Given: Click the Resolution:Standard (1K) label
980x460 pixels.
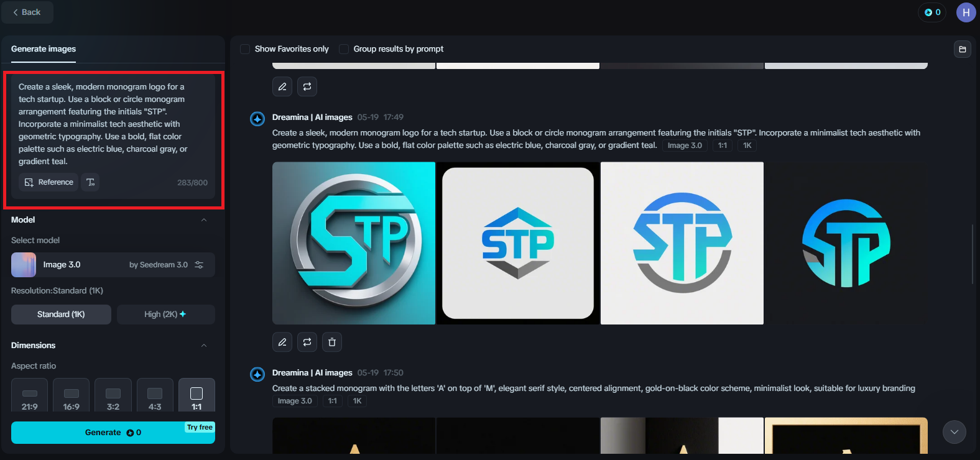Looking at the screenshot, I should pyautogui.click(x=57, y=291).
